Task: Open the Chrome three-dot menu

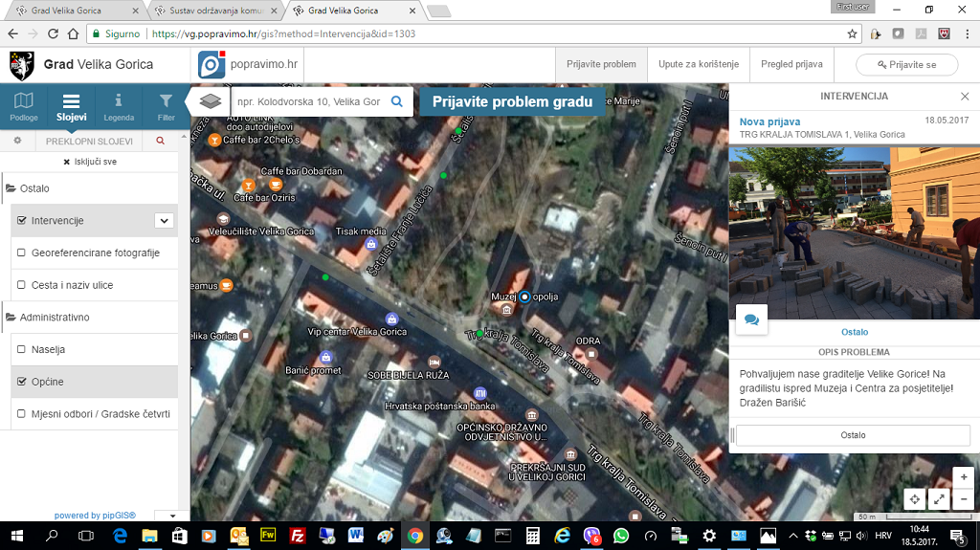Action: tap(968, 33)
